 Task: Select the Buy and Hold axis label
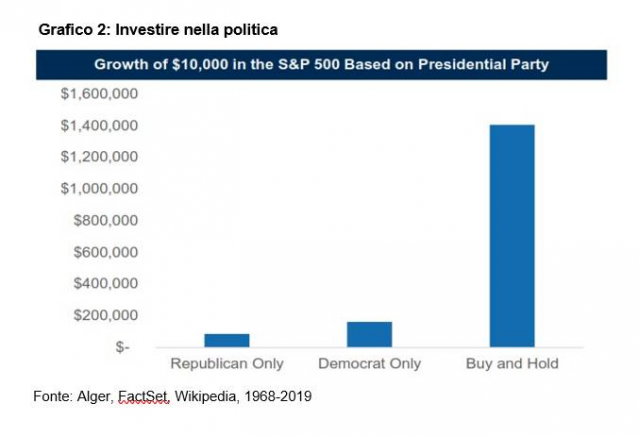(x=512, y=363)
